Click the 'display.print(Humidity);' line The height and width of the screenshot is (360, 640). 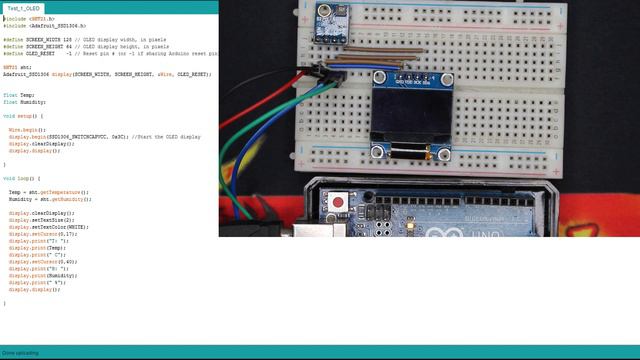coord(43,276)
